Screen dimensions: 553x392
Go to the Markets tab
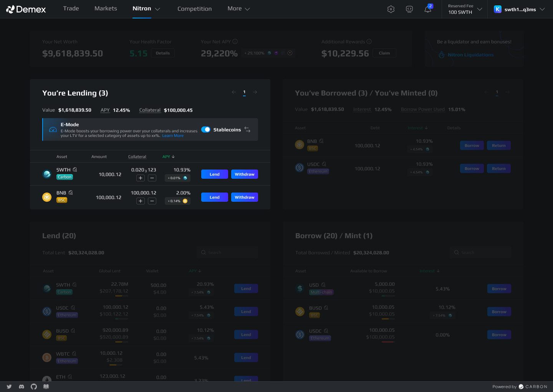point(106,8)
